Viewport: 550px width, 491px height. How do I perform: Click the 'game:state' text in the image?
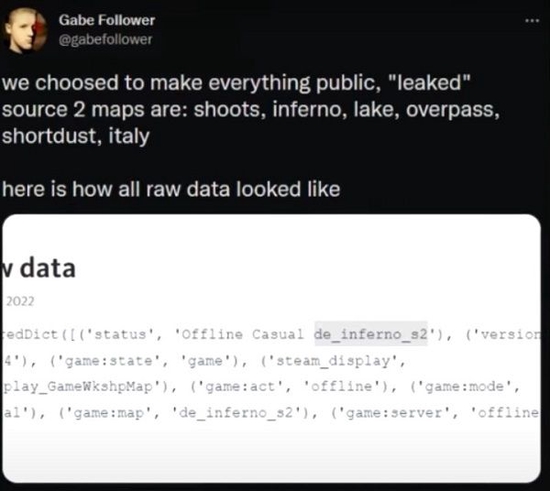coord(109,361)
